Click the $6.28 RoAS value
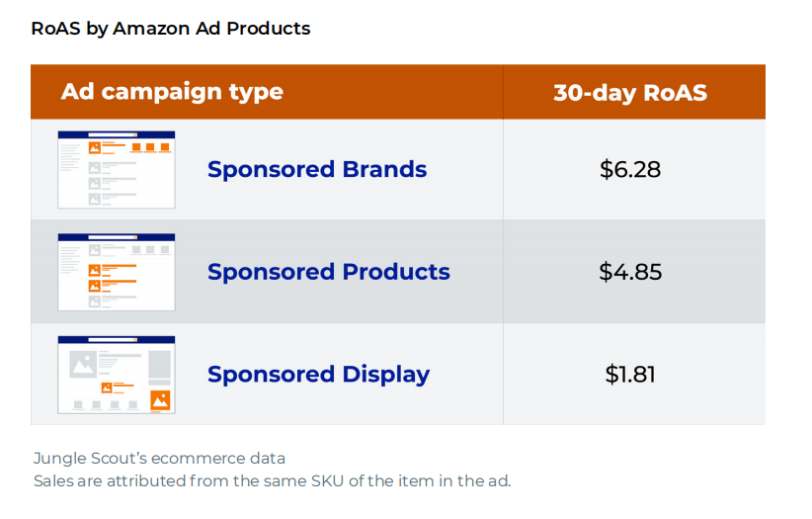Image resolution: width=812 pixels, height=519 pixels. (x=630, y=169)
